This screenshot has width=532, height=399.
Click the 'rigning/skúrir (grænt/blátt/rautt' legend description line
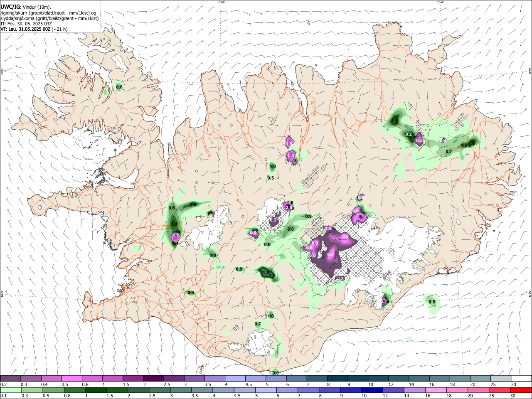[x=48, y=13]
